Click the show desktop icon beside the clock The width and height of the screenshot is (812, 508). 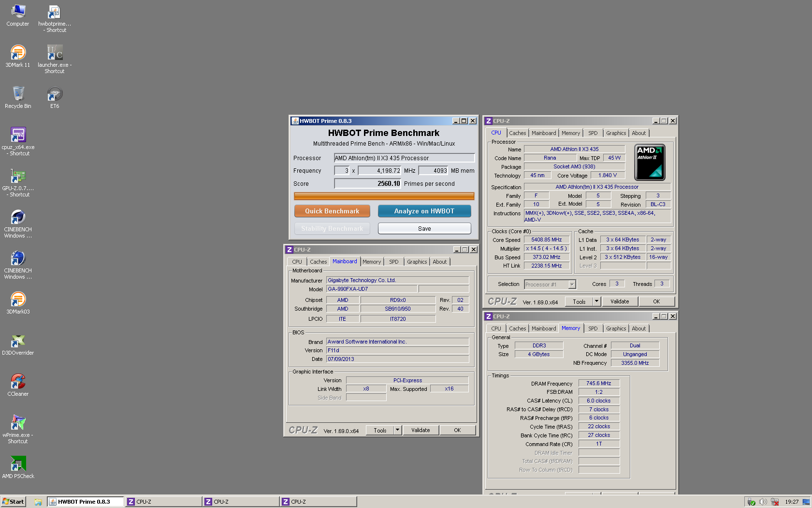[x=805, y=502]
